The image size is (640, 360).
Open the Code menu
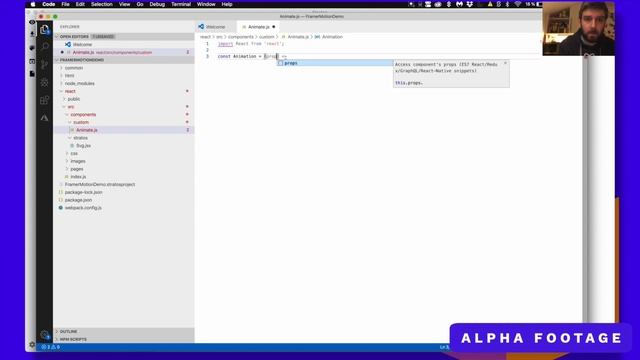(x=49, y=4)
